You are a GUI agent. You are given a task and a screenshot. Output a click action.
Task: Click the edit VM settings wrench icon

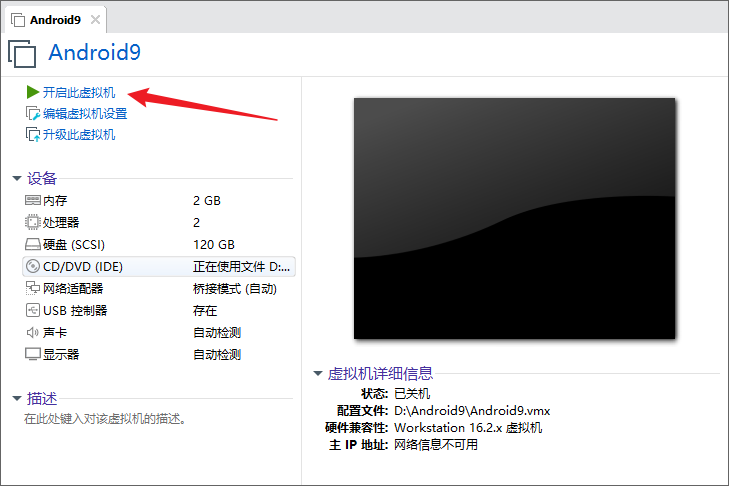33,113
